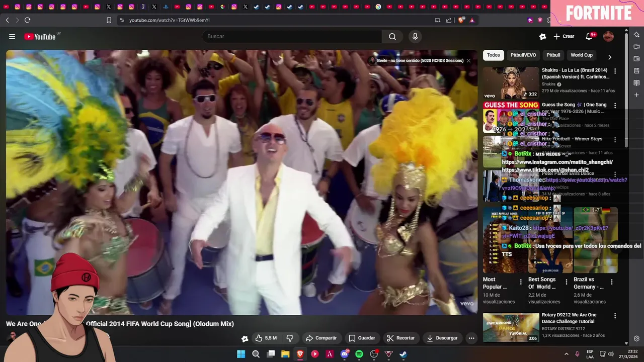Open more actions three-dot menu under video
The image size is (644, 362).
coord(471,338)
